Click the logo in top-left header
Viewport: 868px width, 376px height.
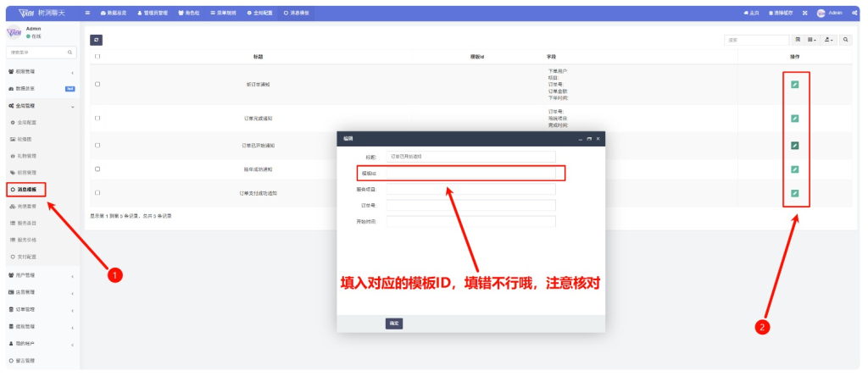pos(41,13)
